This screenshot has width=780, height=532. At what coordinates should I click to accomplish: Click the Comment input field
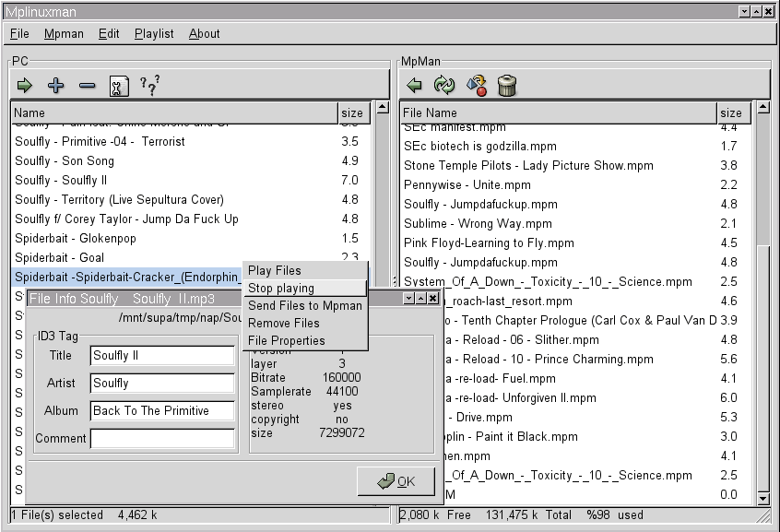(x=162, y=438)
